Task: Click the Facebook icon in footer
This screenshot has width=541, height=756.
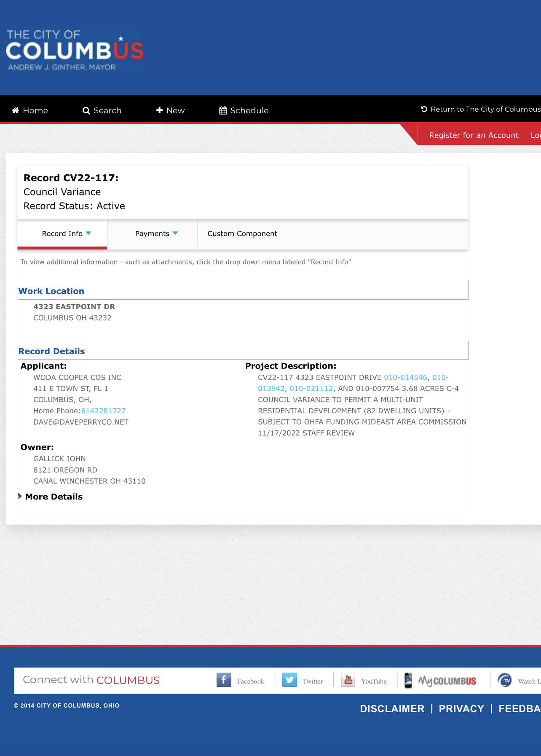Action: (224, 680)
